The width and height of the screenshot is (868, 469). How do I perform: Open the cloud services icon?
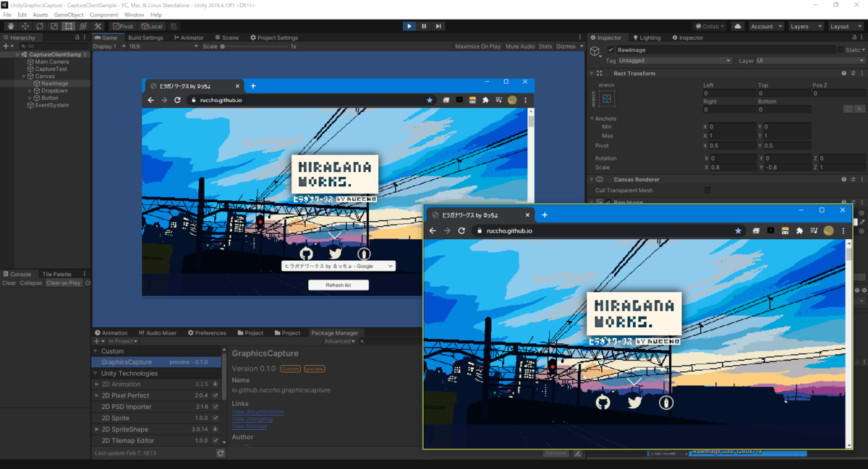point(738,26)
